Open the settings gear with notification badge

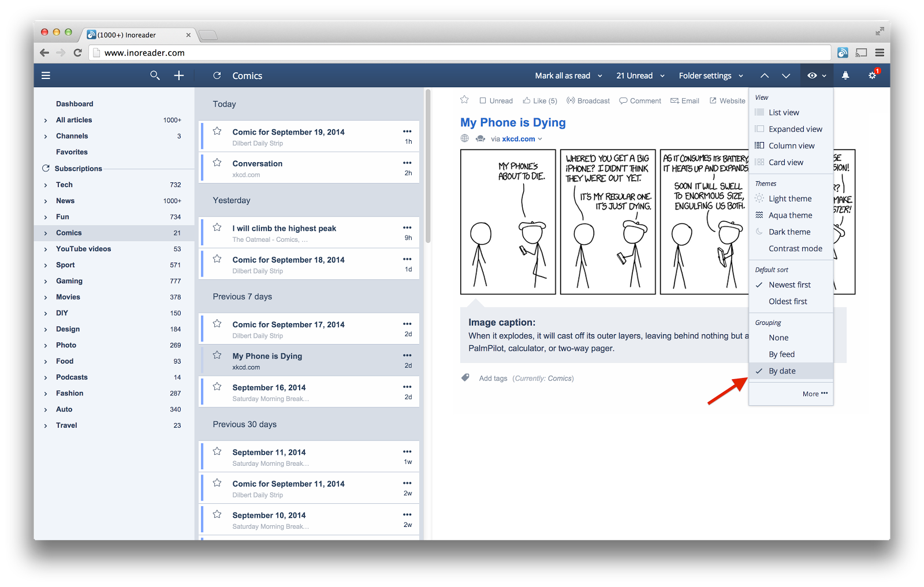tap(873, 75)
